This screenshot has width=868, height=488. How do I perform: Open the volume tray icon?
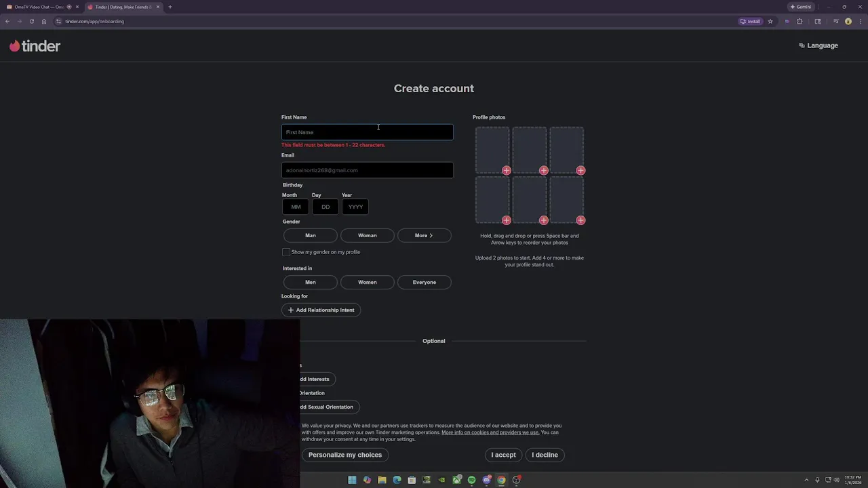pyautogui.click(x=836, y=480)
